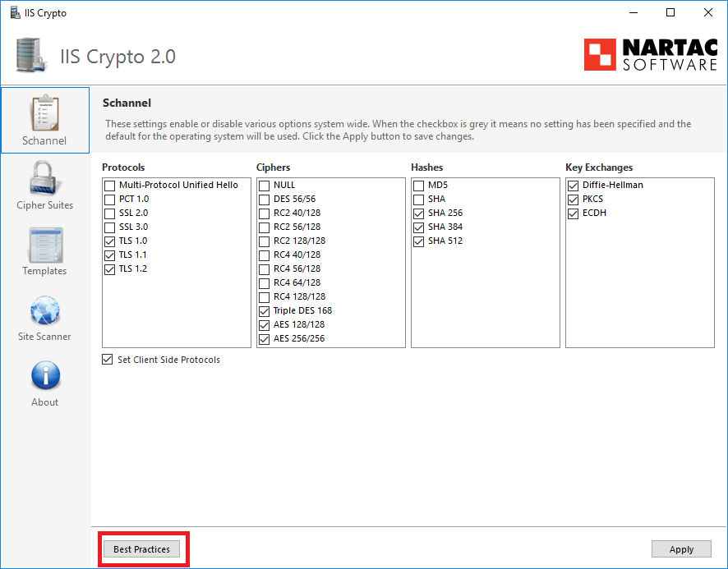Toggle the TLS 1.2 checkbox
Screen dimensions: 728x569
point(109,269)
